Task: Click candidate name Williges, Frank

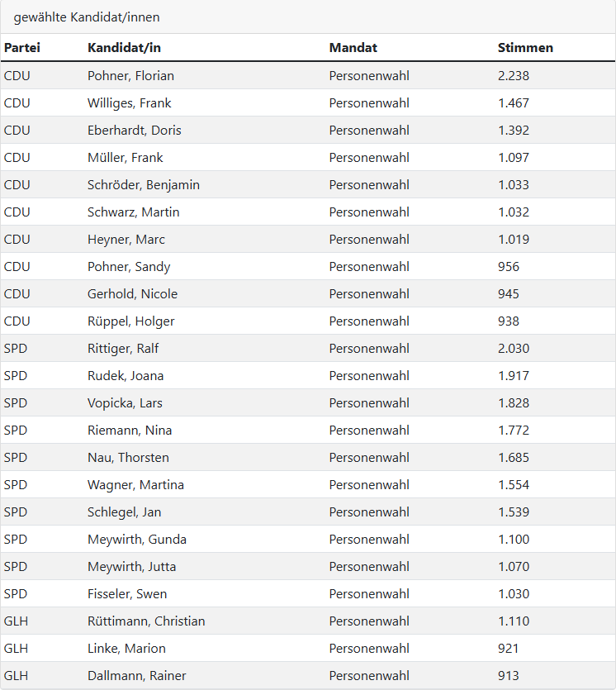Action: point(129,103)
